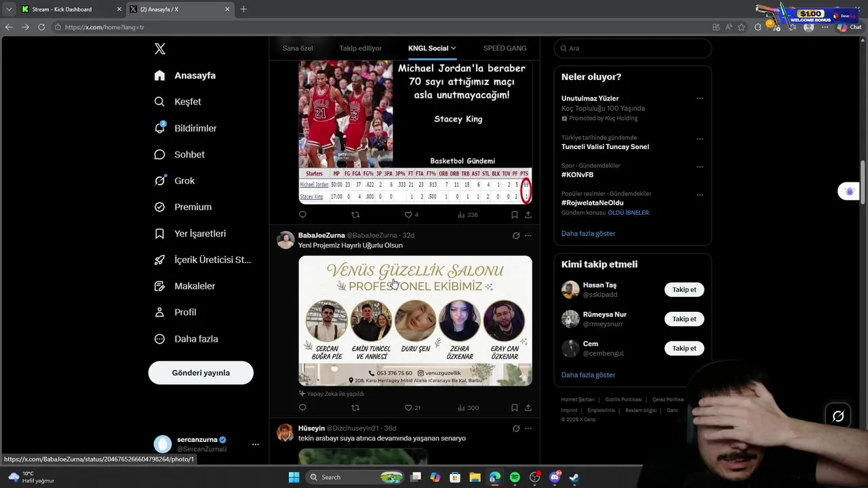This screenshot has height=488, width=868.
Task: Click the Daha fazla circle icon
Action: point(159,339)
